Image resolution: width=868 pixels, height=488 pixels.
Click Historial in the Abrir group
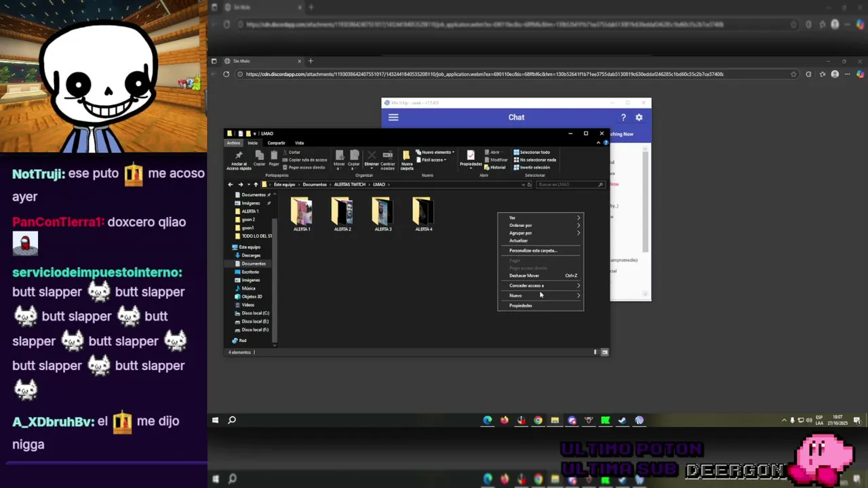(x=495, y=167)
